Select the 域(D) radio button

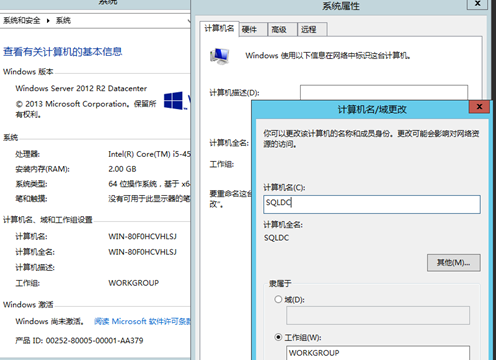tap(278, 299)
